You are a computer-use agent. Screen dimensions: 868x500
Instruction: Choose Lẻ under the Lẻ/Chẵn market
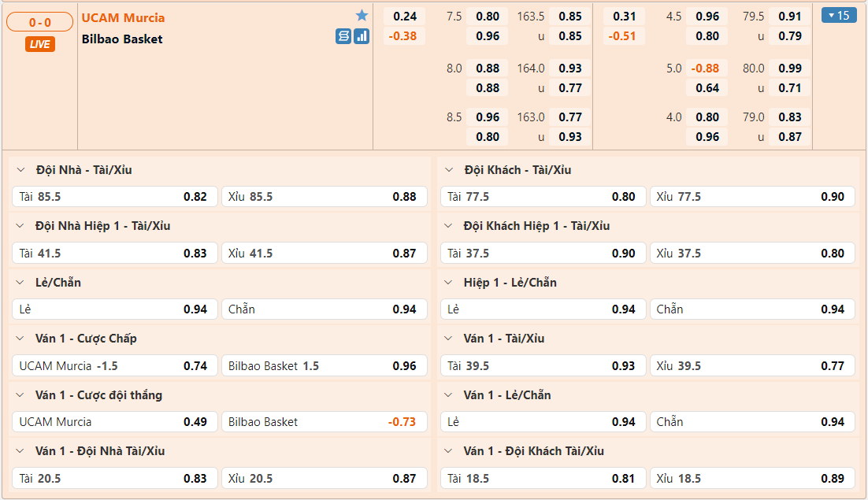point(115,309)
